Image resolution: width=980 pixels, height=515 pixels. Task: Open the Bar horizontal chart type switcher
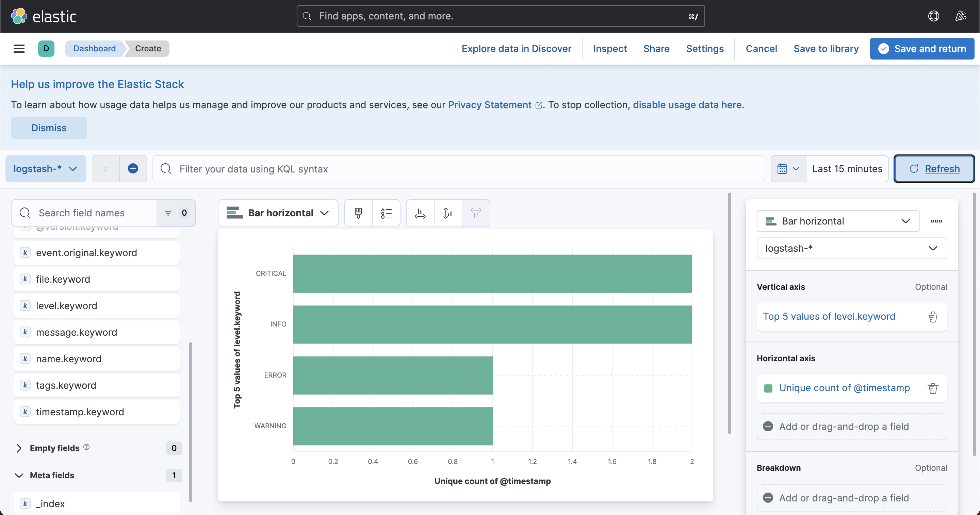tap(278, 213)
